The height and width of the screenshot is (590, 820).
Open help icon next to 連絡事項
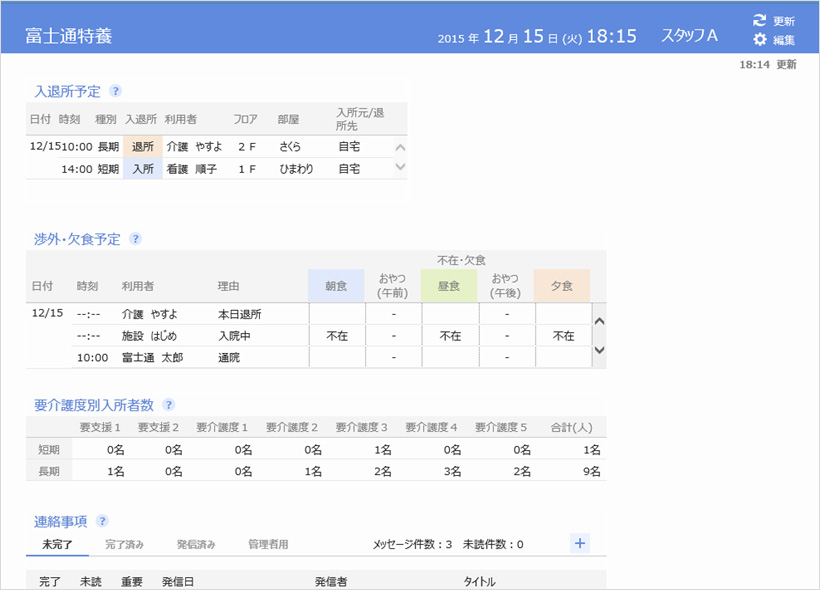(x=102, y=521)
